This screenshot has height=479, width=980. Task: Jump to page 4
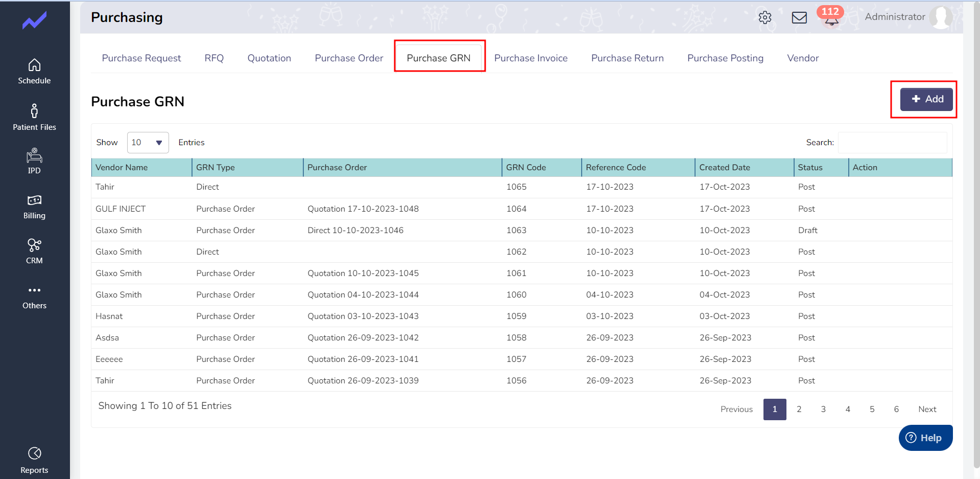[848, 409]
